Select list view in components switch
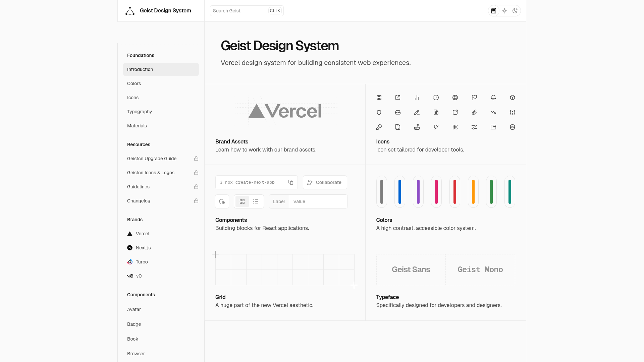 pos(256,201)
